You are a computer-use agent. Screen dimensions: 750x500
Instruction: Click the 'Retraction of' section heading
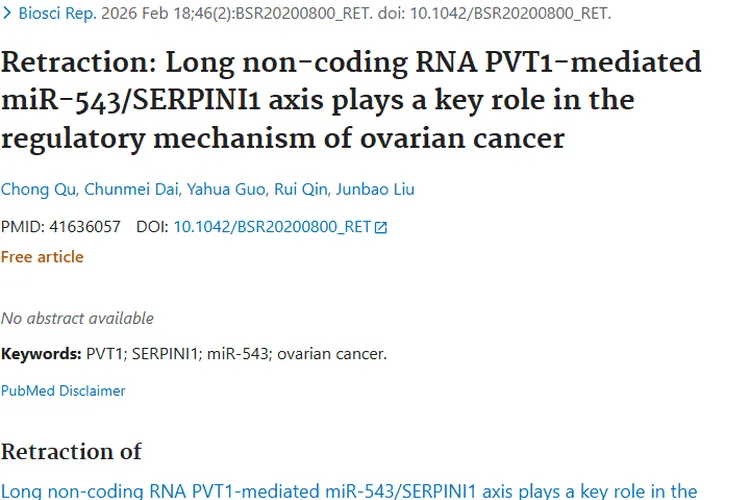tap(71, 451)
